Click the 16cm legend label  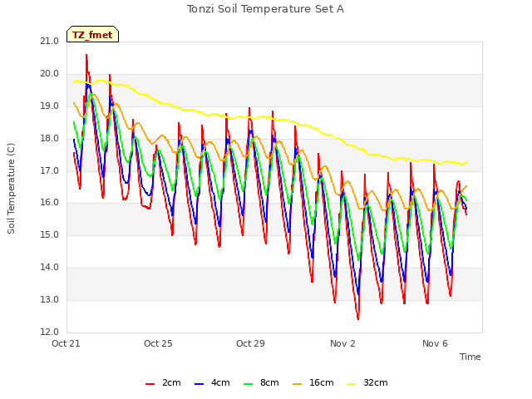click(x=322, y=382)
